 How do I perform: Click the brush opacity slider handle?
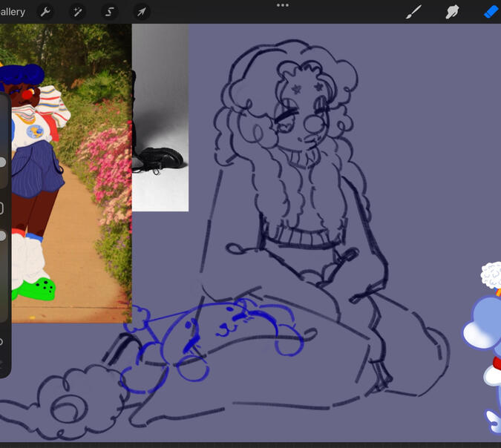pyautogui.click(x=2, y=236)
